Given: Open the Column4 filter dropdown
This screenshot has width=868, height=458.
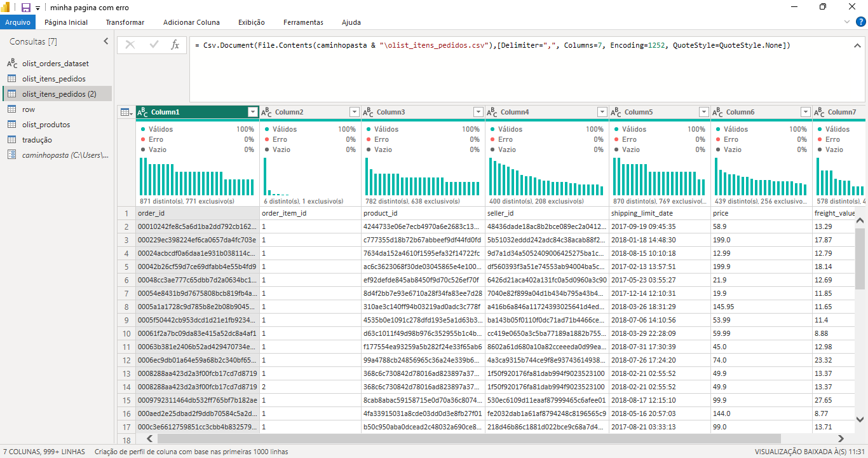Looking at the screenshot, I should 602,112.
